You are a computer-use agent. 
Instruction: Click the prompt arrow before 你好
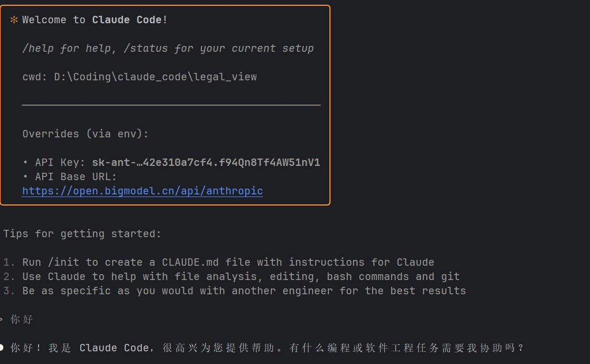(2, 319)
